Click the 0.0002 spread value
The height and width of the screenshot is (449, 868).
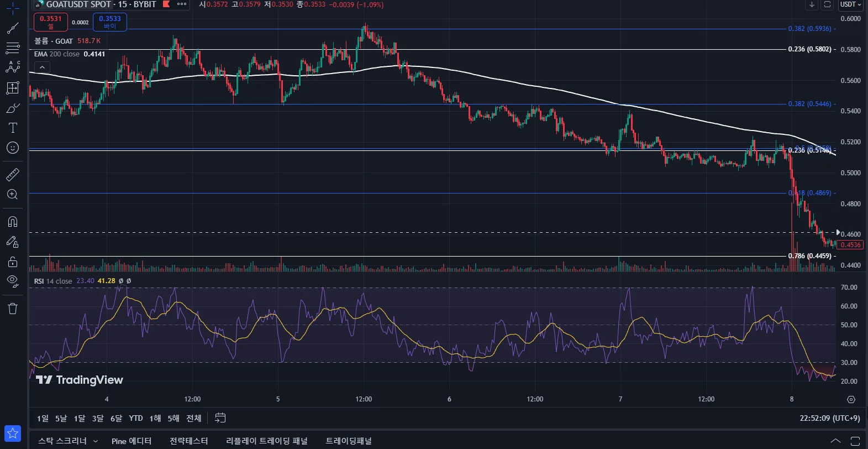tap(80, 23)
